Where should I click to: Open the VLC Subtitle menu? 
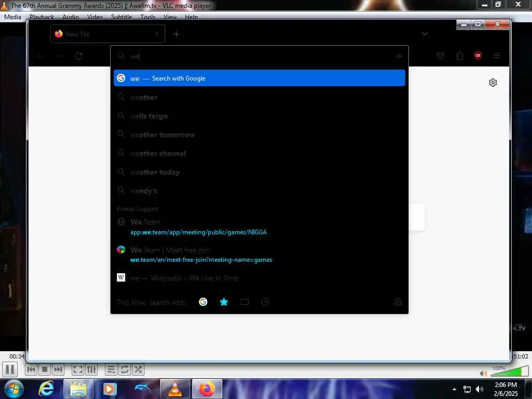(x=122, y=17)
